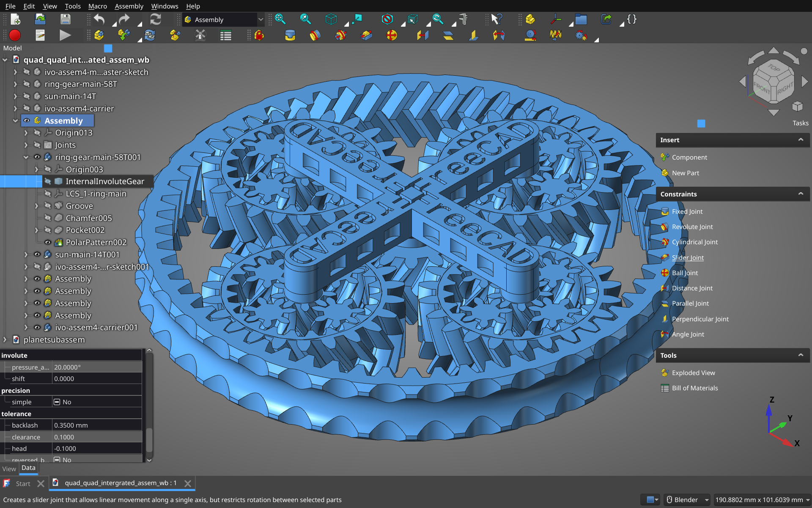This screenshot has width=812, height=508.
Task: Expand the Joints tree node
Action: [x=26, y=145]
